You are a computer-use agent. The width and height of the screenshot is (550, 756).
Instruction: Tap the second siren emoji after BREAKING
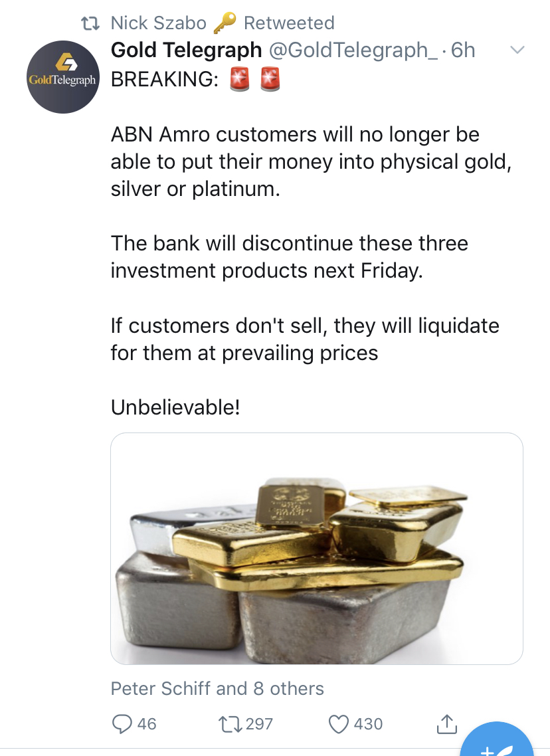click(x=270, y=80)
